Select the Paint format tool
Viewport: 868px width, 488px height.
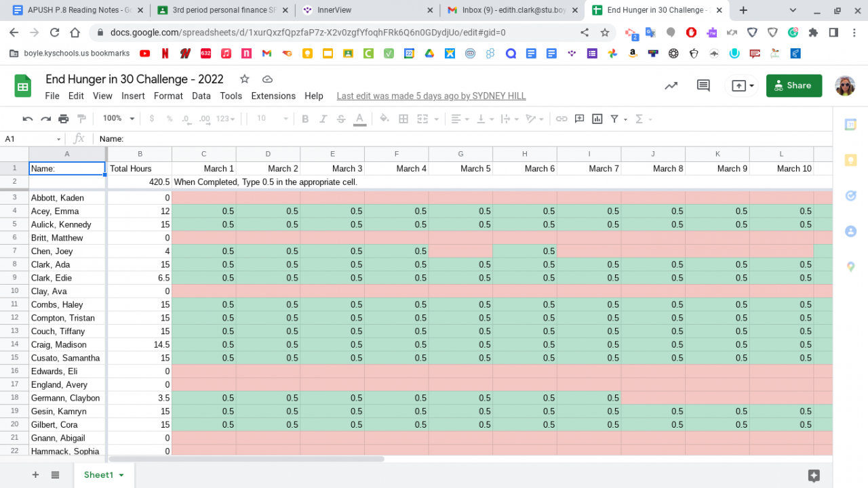pyautogui.click(x=81, y=119)
